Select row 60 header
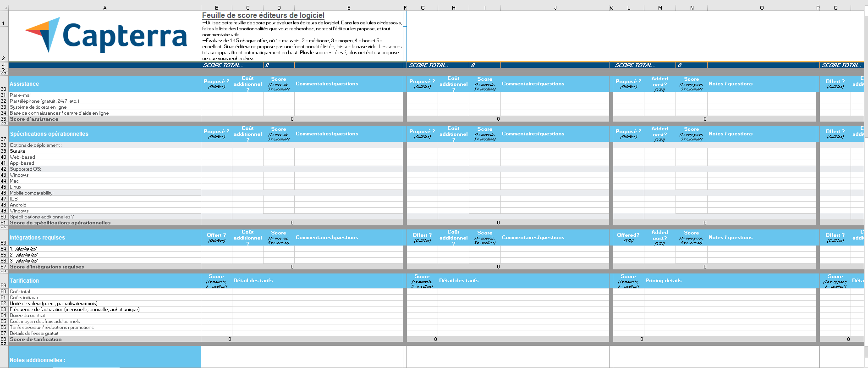The width and height of the screenshot is (868, 368). point(4,291)
